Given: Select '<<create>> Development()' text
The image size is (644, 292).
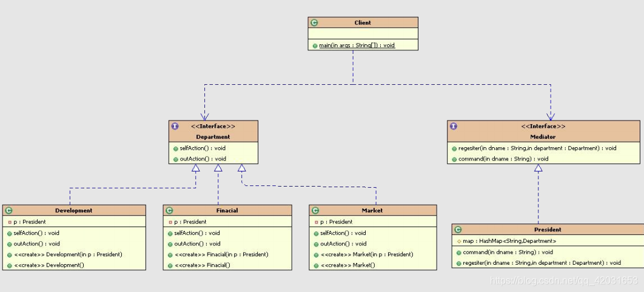Looking at the screenshot, I should [x=49, y=265].
